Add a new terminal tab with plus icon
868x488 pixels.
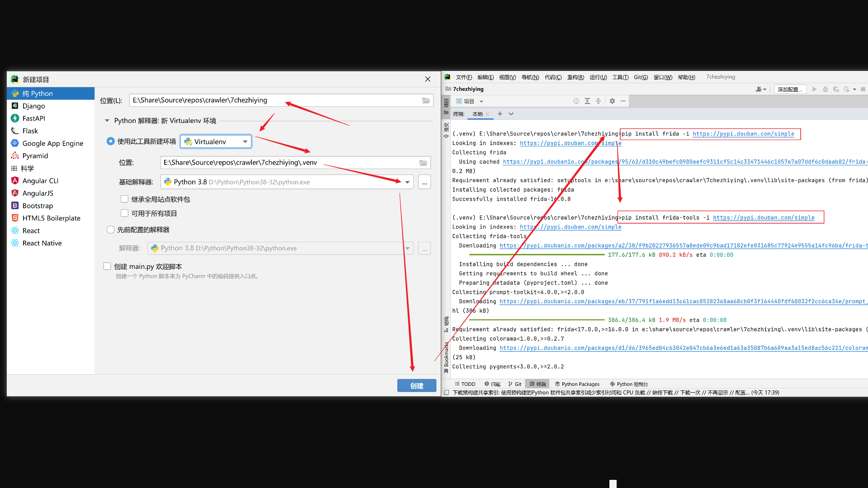click(500, 114)
